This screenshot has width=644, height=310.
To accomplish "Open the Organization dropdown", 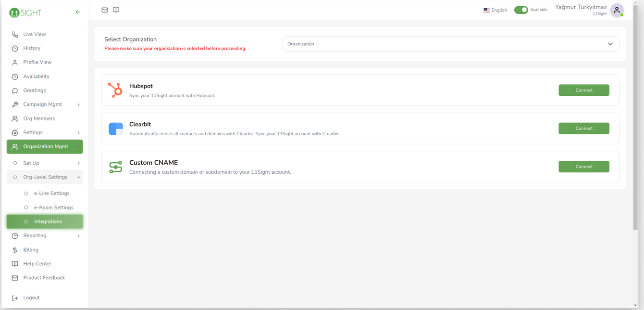I will pyautogui.click(x=451, y=44).
